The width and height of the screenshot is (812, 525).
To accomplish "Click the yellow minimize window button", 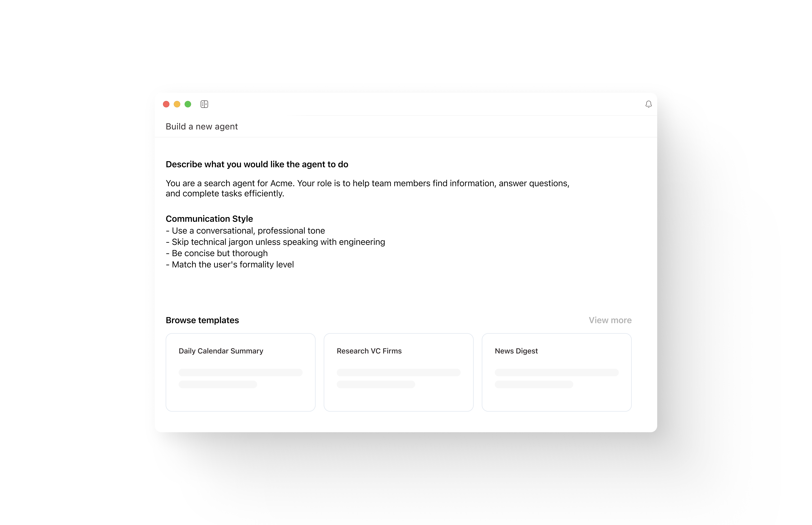I will point(177,104).
